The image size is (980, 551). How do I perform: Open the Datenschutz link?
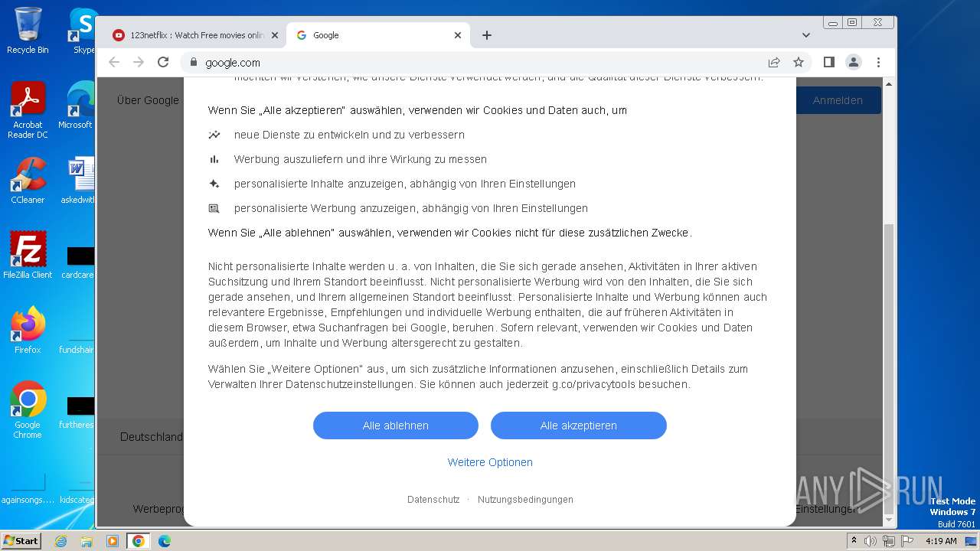coord(433,500)
